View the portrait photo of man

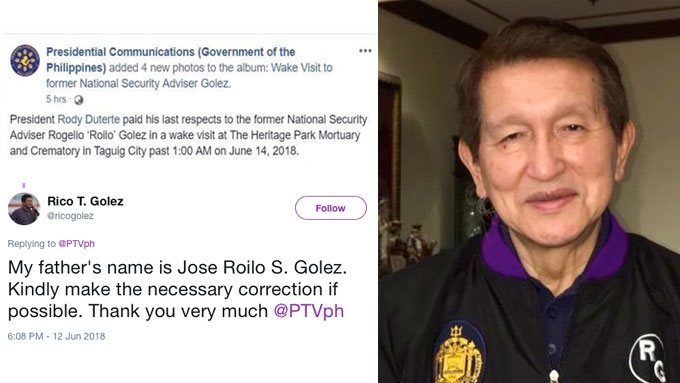(529, 191)
